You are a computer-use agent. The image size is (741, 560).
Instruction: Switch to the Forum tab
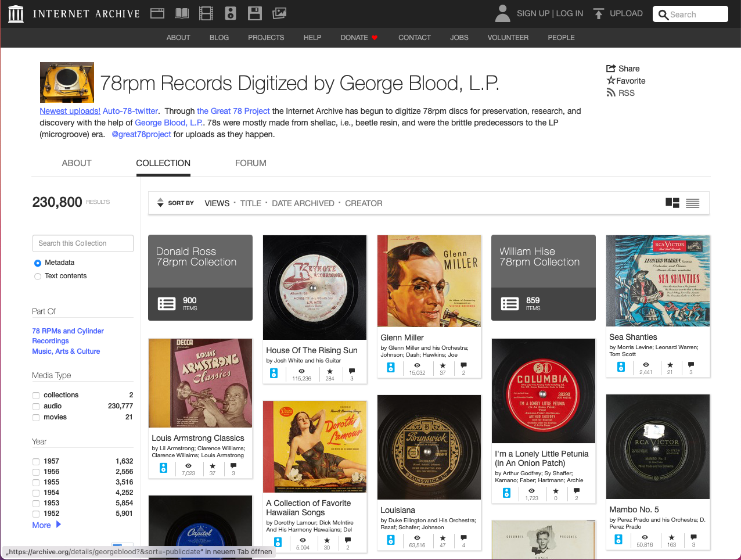250,163
